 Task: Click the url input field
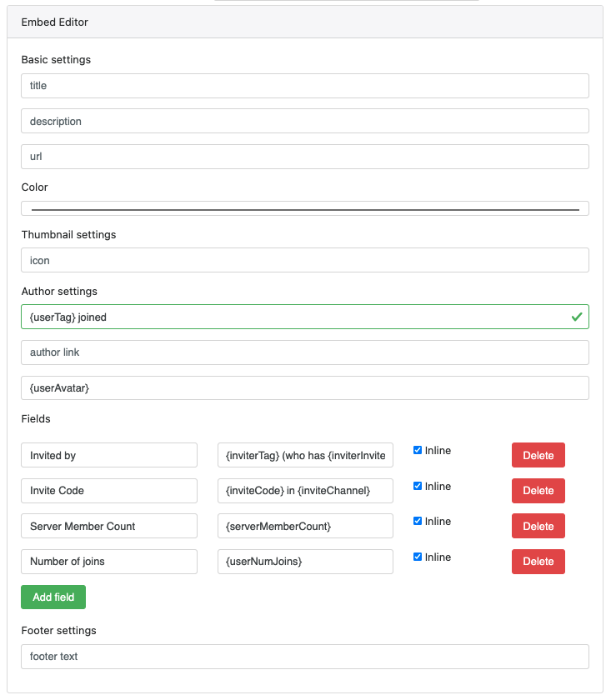point(305,156)
